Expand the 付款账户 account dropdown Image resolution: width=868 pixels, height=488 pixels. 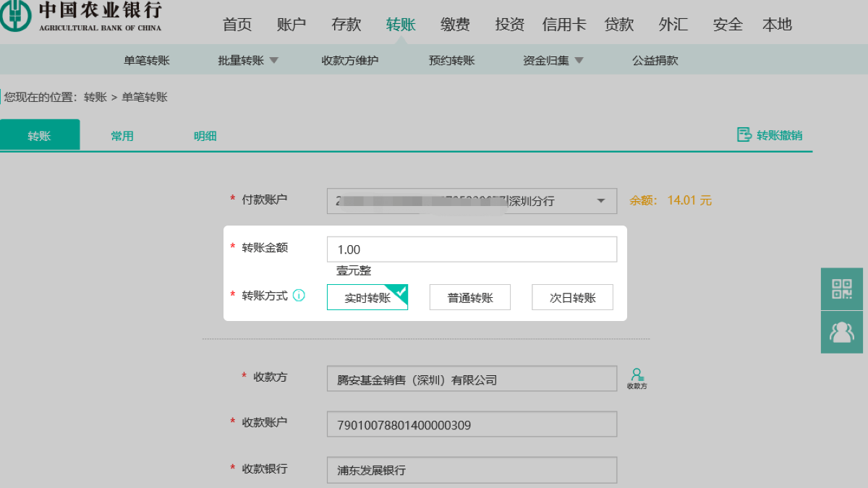600,201
